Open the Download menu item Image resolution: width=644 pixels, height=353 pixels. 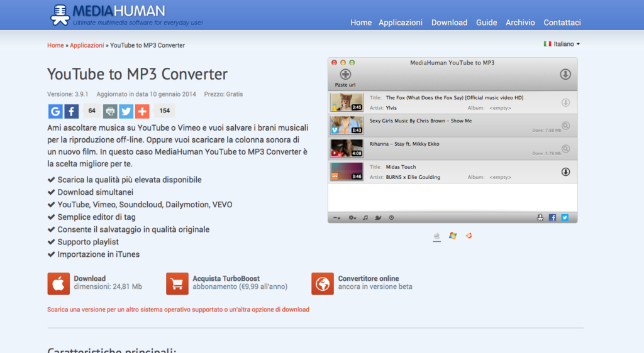[449, 23]
